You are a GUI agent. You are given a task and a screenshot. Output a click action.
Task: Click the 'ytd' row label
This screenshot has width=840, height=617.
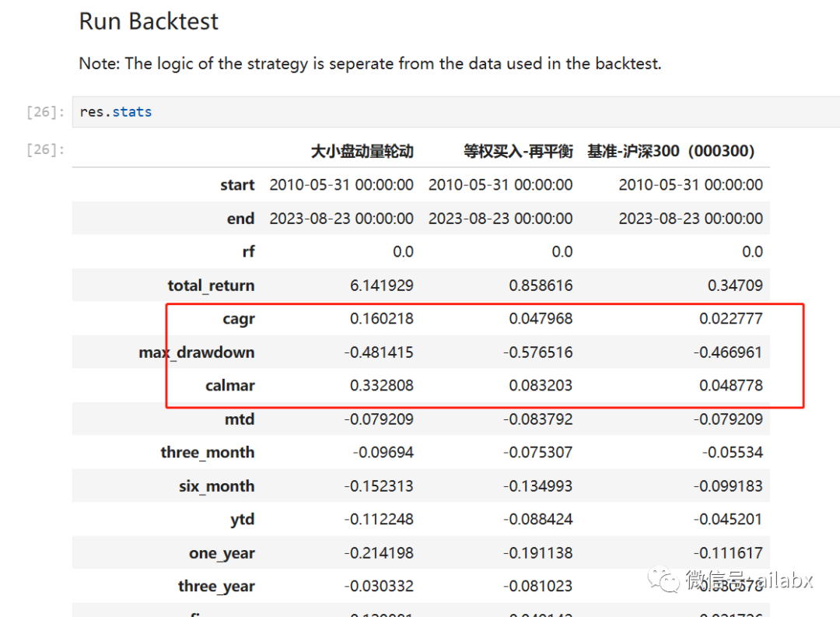242,520
